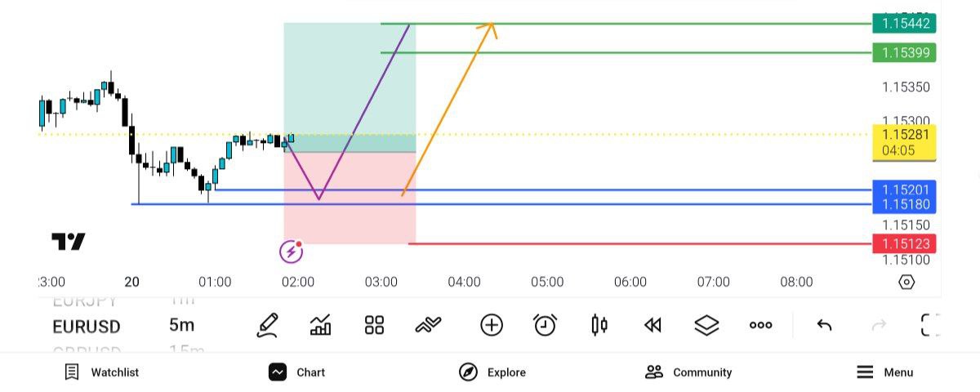The image size is (980, 392).
Task: Open the layout grid squares icon
Action: tap(374, 326)
